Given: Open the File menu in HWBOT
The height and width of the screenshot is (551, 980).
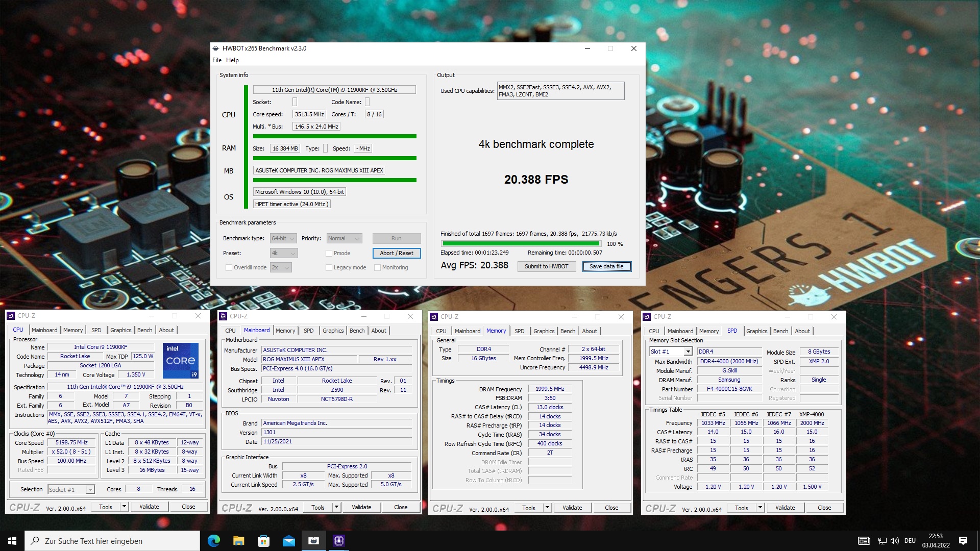Looking at the screenshot, I should point(217,60).
